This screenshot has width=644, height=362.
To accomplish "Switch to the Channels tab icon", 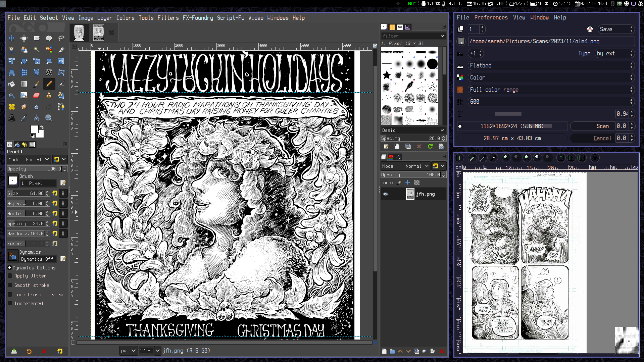I will (391, 157).
